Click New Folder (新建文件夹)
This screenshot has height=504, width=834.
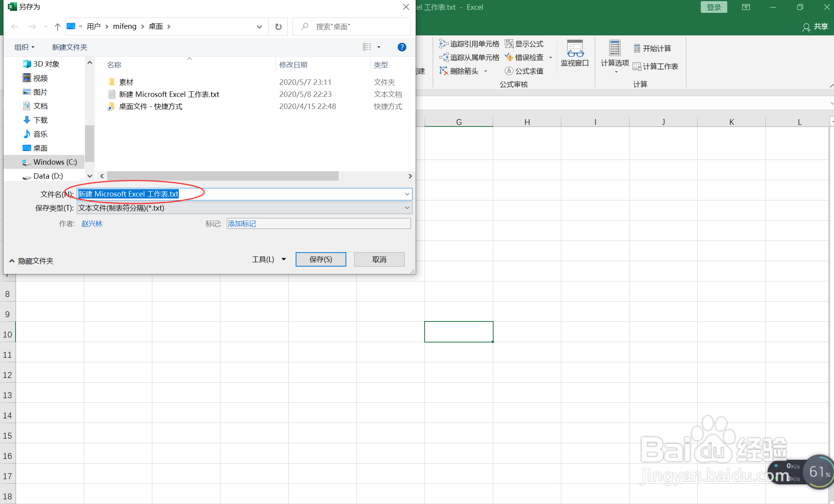pyautogui.click(x=69, y=47)
